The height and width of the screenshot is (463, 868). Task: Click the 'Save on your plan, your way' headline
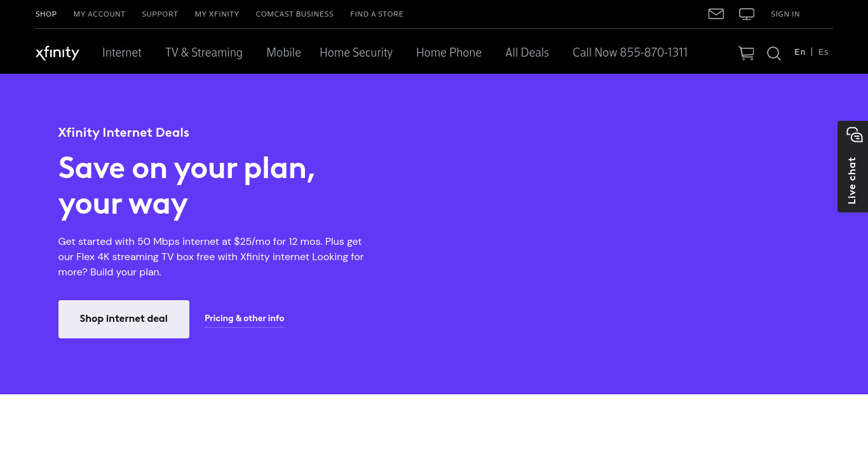[187, 186]
